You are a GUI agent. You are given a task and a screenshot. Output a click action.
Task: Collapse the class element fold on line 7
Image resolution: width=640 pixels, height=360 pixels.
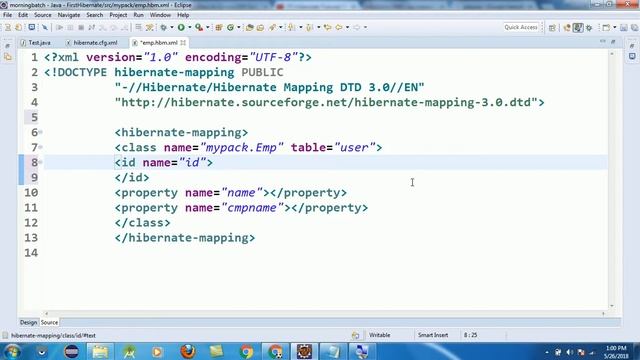pos(40,147)
